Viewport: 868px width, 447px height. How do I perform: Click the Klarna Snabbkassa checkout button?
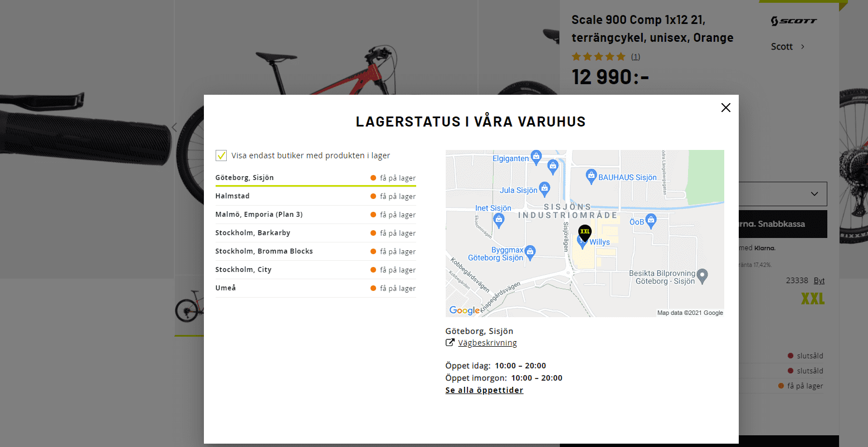(x=783, y=224)
